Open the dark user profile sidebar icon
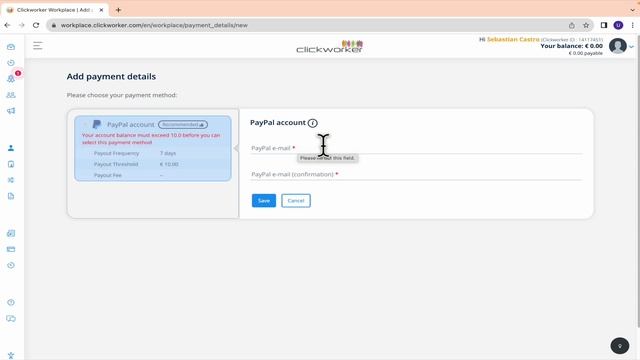This screenshot has height=360, width=640. pyautogui.click(x=11, y=148)
